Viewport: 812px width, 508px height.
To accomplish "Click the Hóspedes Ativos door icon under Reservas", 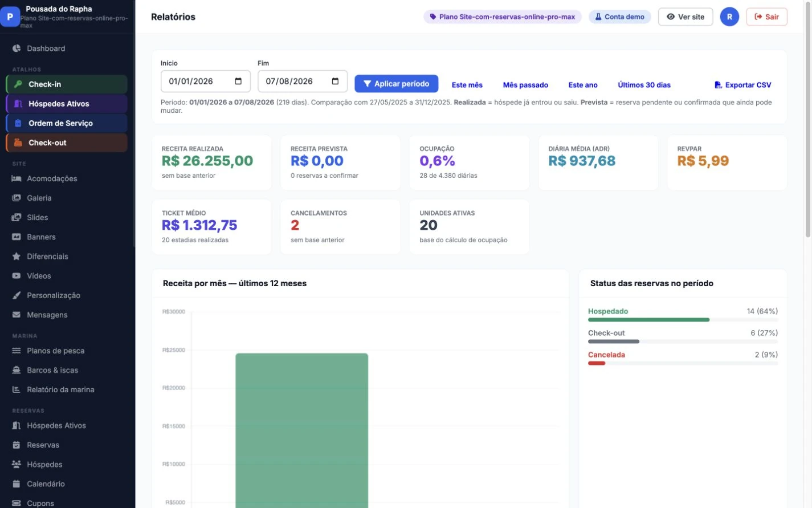I will coord(17,425).
